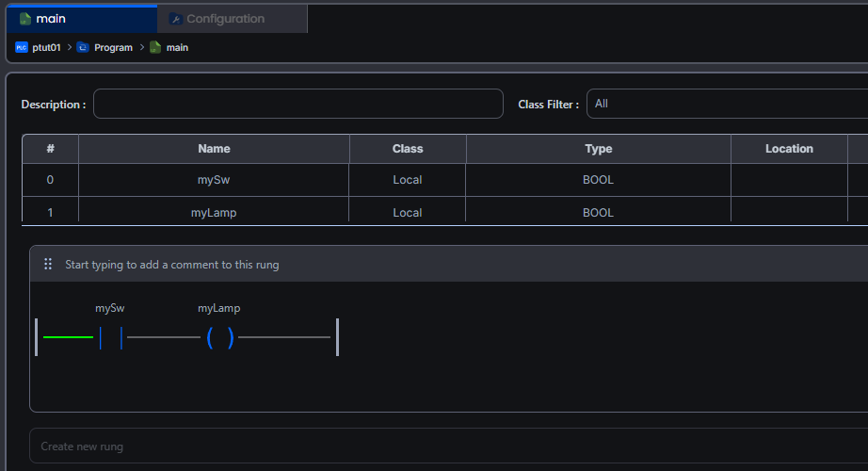
Task: Click the Program icon in the breadcrumb
Action: pyautogui.click(x=83, y=47)
